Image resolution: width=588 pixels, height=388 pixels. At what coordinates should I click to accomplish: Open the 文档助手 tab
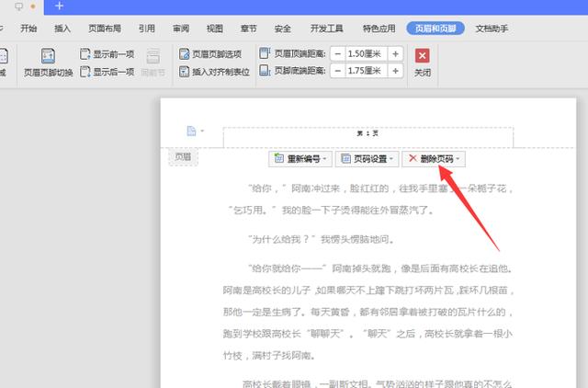492,29
